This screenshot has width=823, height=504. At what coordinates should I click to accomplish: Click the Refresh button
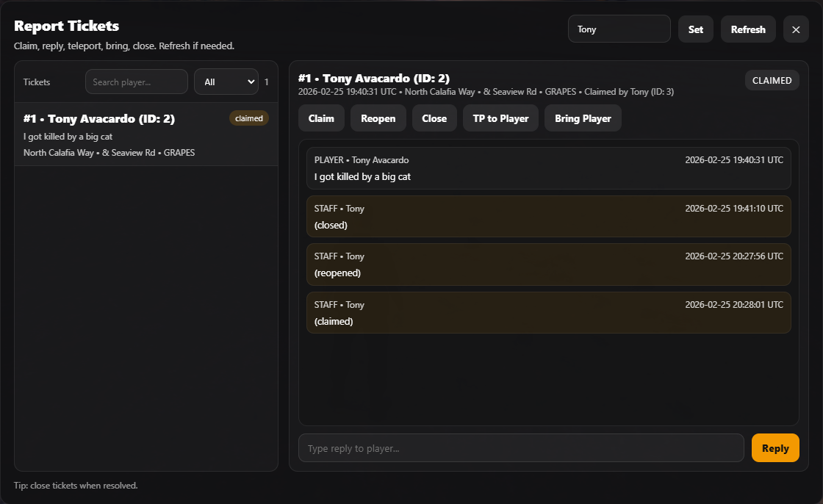(748, 29)
